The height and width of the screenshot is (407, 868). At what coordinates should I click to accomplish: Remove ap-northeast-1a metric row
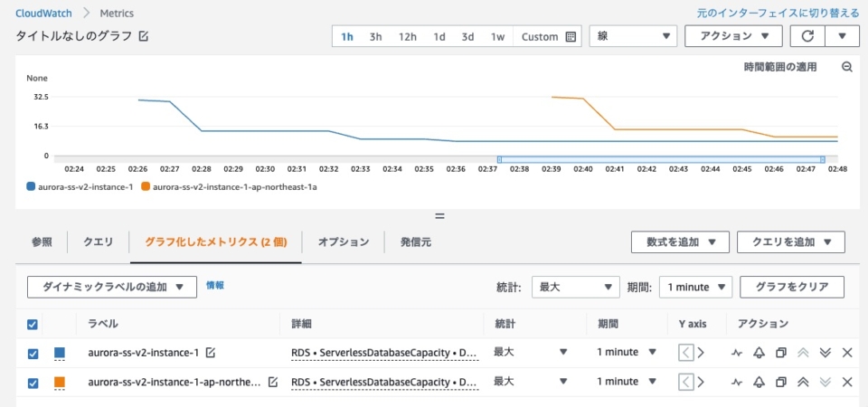pos(846,382)
